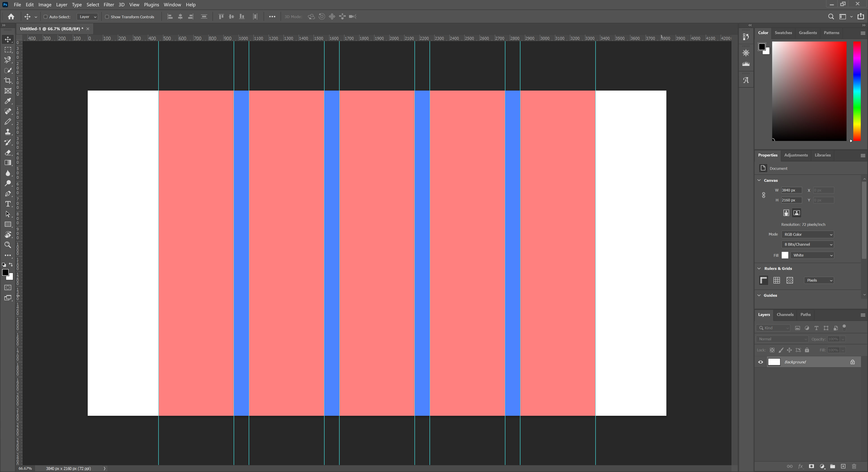Screen dimensions: 868x472
Task: Select the Horizontal Type tool
Action: (8, 204)
